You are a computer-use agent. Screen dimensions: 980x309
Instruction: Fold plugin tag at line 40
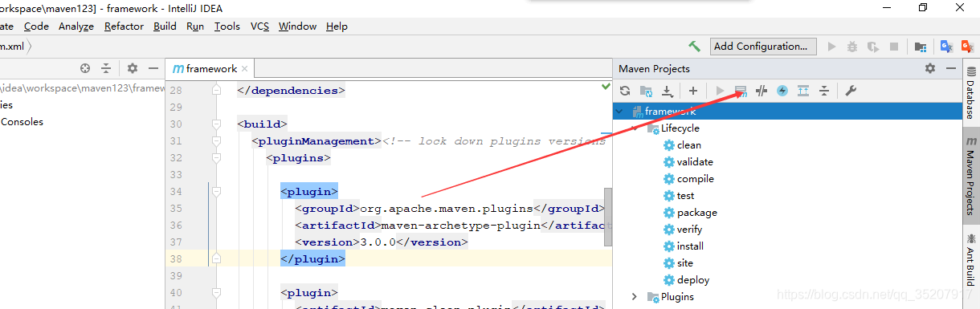tap(216, 293)
